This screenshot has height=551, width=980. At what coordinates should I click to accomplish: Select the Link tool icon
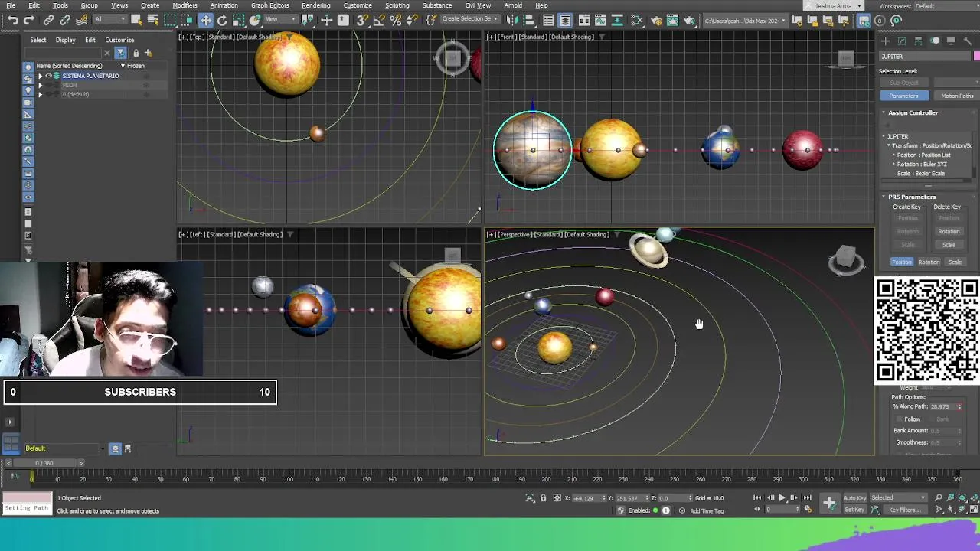[48, 20]
